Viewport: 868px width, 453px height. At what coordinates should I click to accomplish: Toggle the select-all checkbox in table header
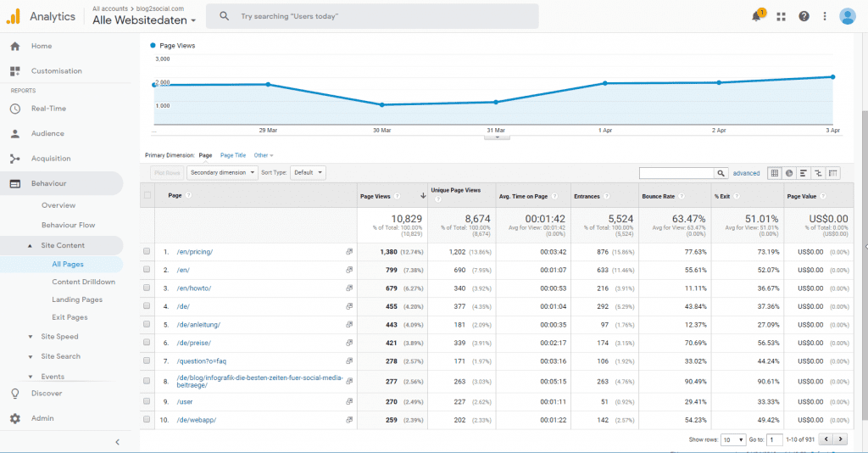click(x=147, y=196)
